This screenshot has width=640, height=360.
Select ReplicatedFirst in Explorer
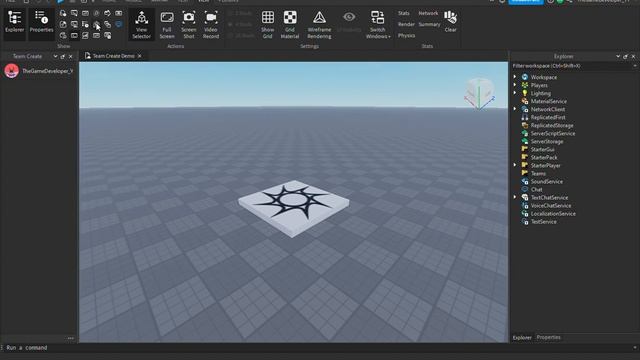pyautogui.click(x=548, y=117)
